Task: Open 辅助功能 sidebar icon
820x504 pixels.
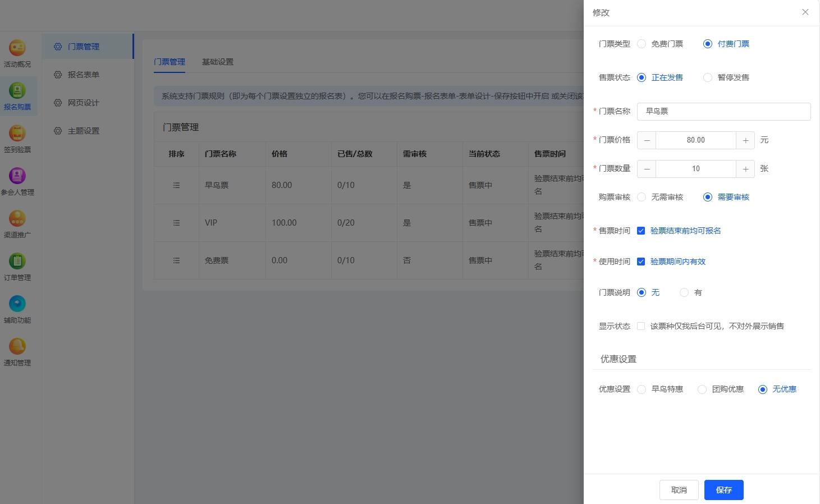Action: [x=17, y=304]
